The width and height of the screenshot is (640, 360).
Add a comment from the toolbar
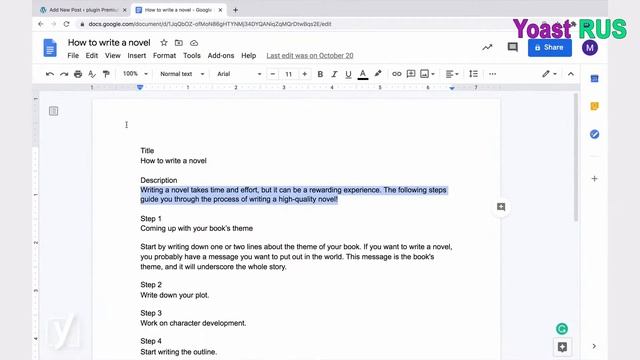point(411,74)
